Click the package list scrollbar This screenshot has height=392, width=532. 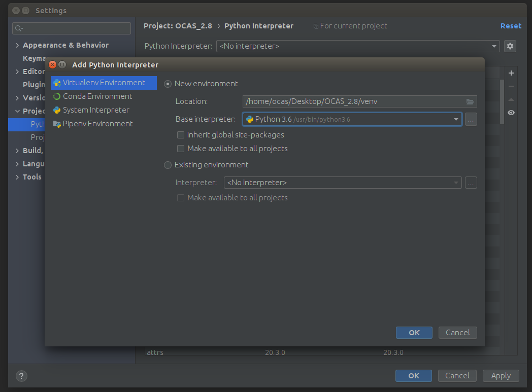(502, 101)
